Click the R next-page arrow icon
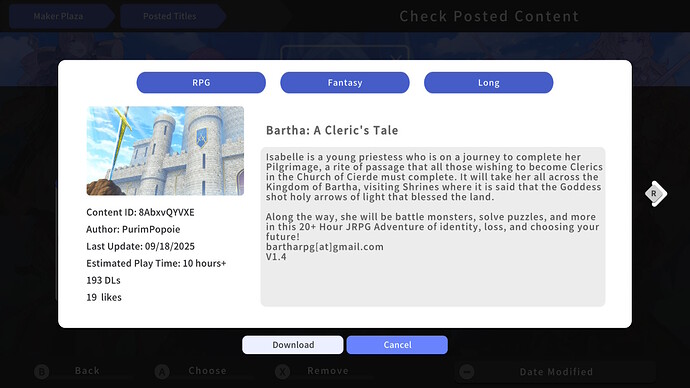This screenshot has width=690, height=388. coord(655,194)
